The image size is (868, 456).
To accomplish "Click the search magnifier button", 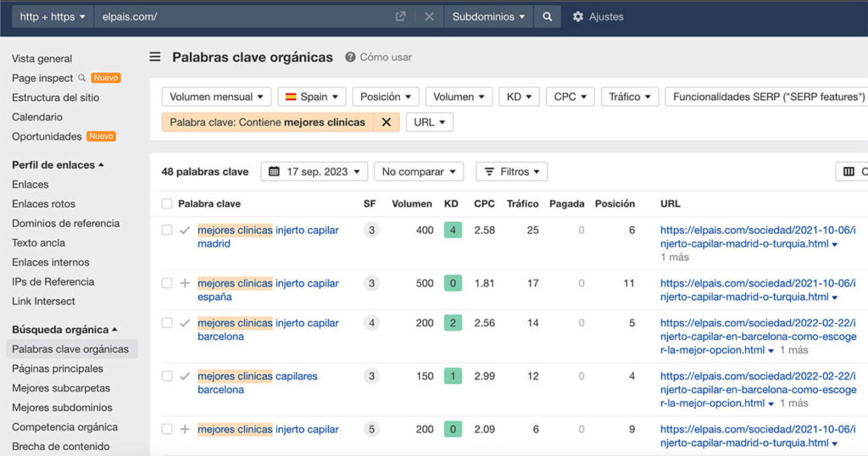I will click(547, 17).
